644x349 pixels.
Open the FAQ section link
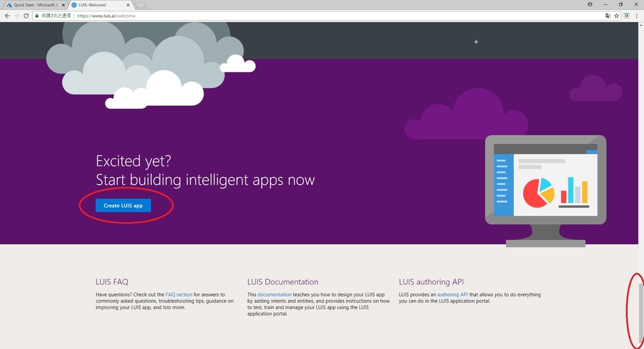click(x=179, y=294)
